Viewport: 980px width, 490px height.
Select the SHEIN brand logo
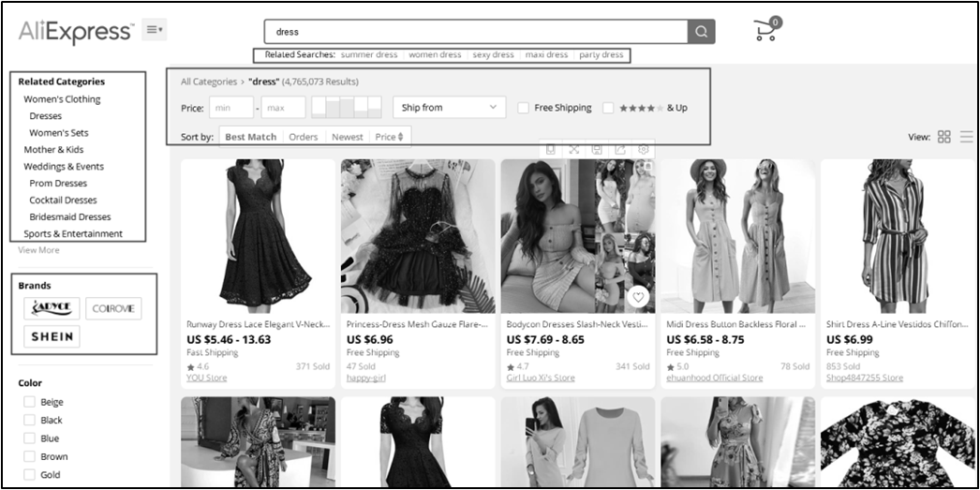tap(52, 336)
